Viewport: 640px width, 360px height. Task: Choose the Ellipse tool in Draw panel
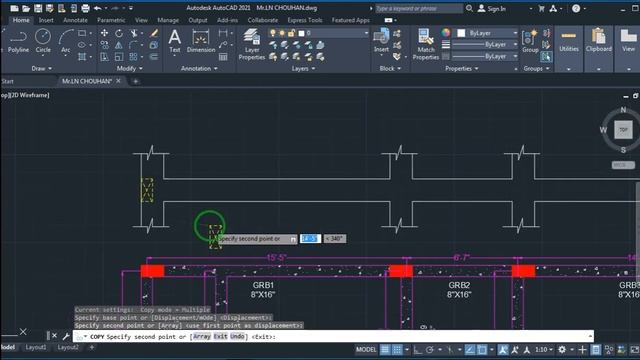coord(82,45)
